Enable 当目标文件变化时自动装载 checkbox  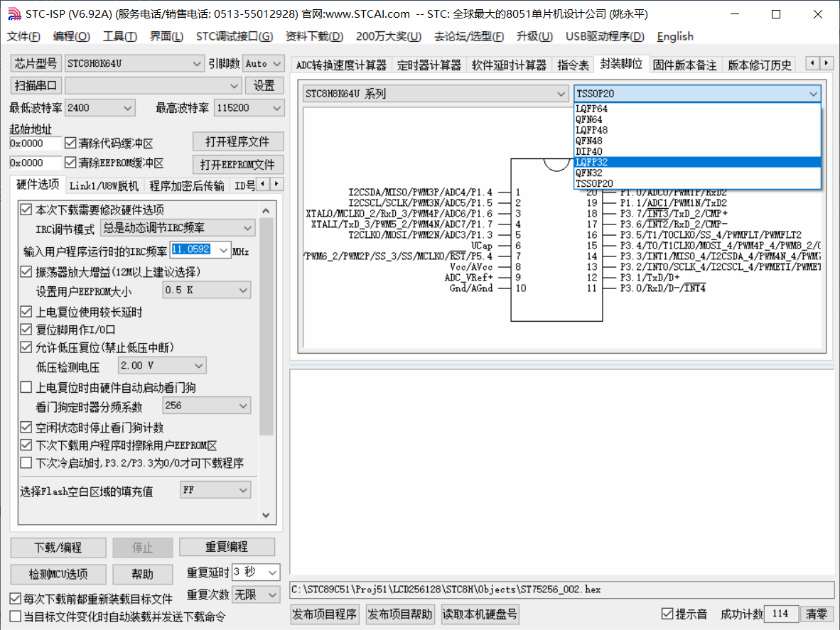16,617
